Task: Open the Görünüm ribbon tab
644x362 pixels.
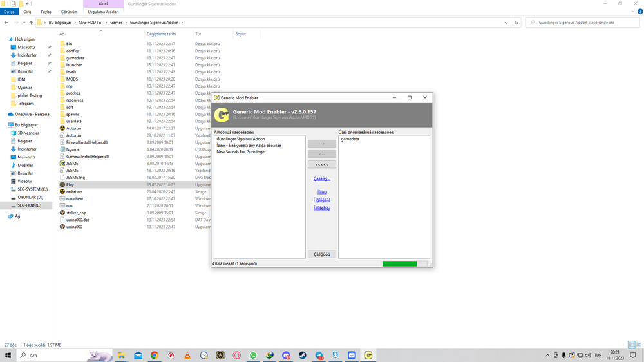Action: pos(69,12)
